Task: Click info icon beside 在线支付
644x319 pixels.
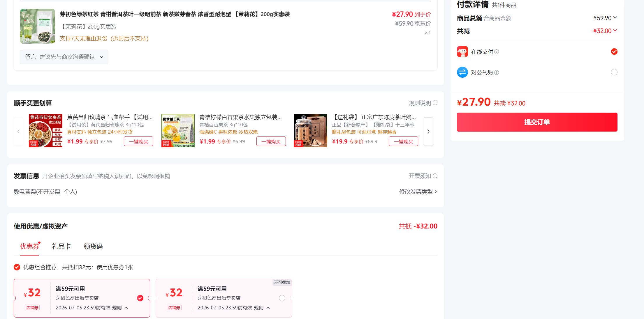Action: point(497,52)
